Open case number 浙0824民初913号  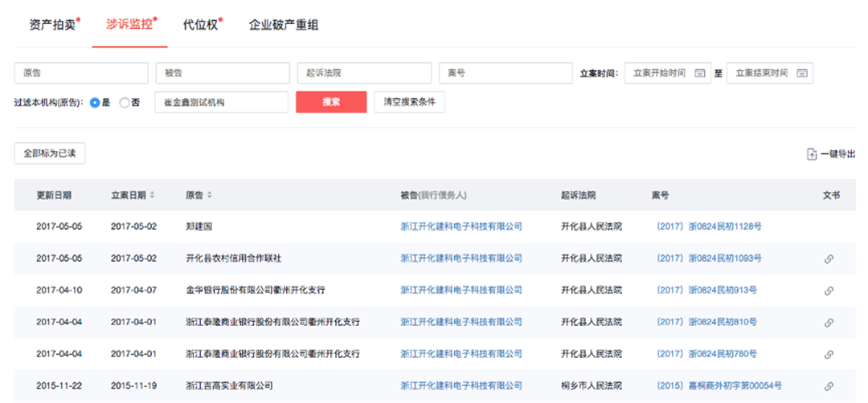[706, 290]
